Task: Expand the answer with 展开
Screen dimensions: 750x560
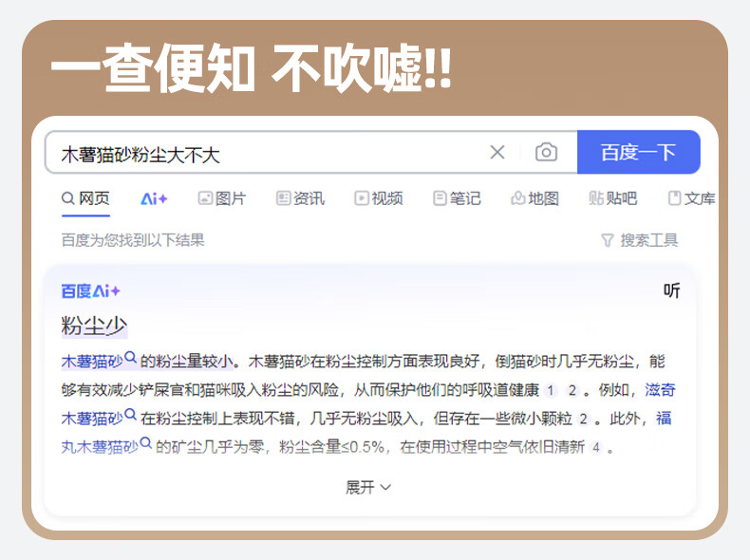Action: [x=368, y=487]
